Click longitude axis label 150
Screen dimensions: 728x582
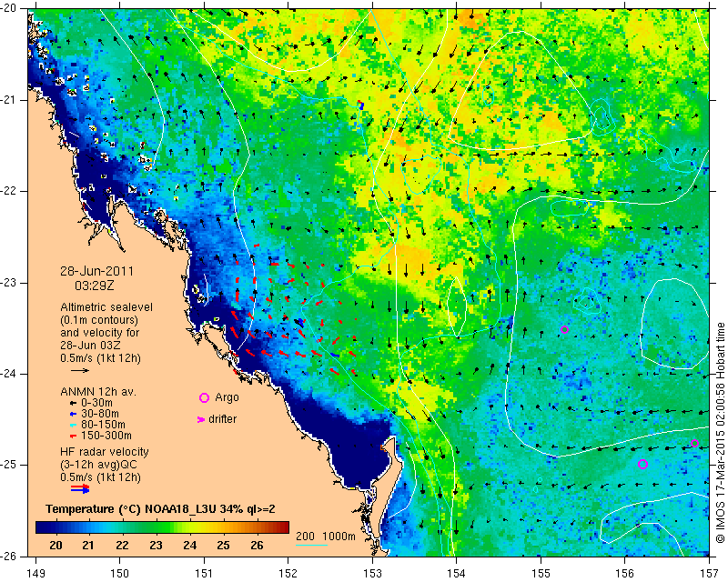click(x=120, y=574)
